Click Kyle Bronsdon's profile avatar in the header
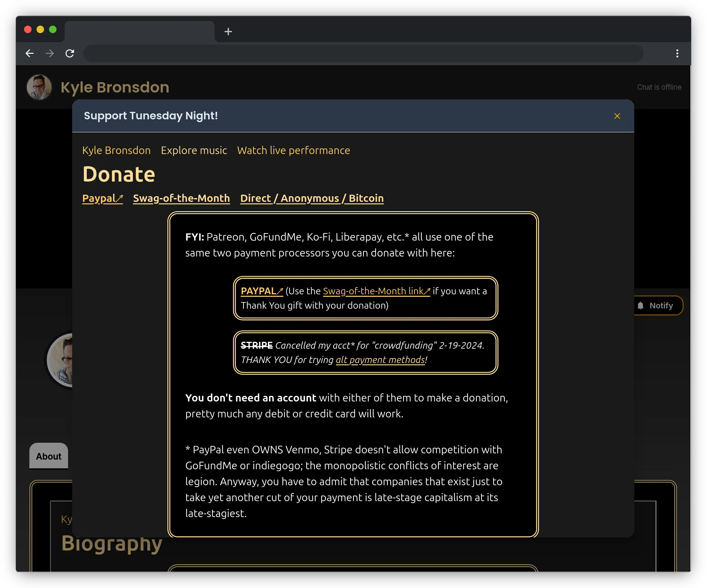Screen dimensions: 707x588 (39, 87)
